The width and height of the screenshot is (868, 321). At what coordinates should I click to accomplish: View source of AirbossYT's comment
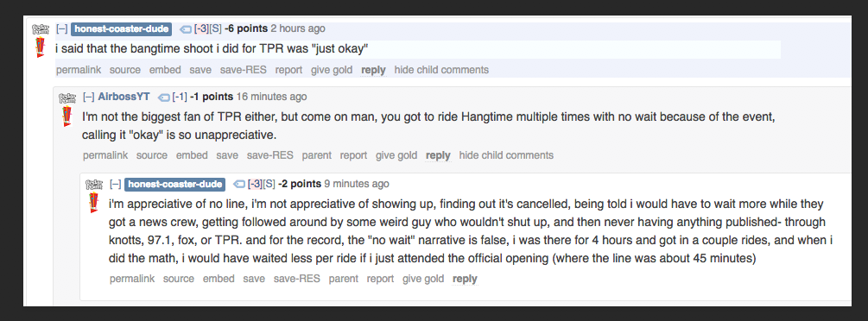point(152,155)
